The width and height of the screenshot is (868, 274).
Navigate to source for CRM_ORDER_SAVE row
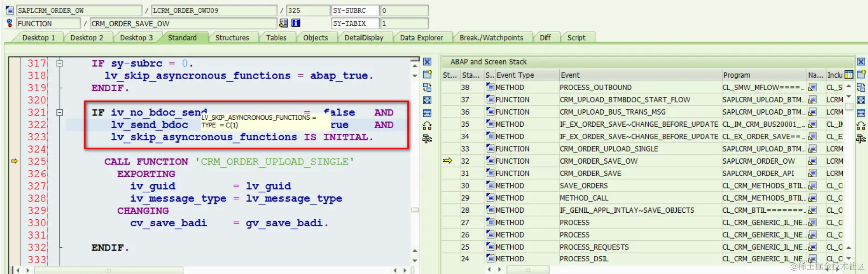point(812,173)
